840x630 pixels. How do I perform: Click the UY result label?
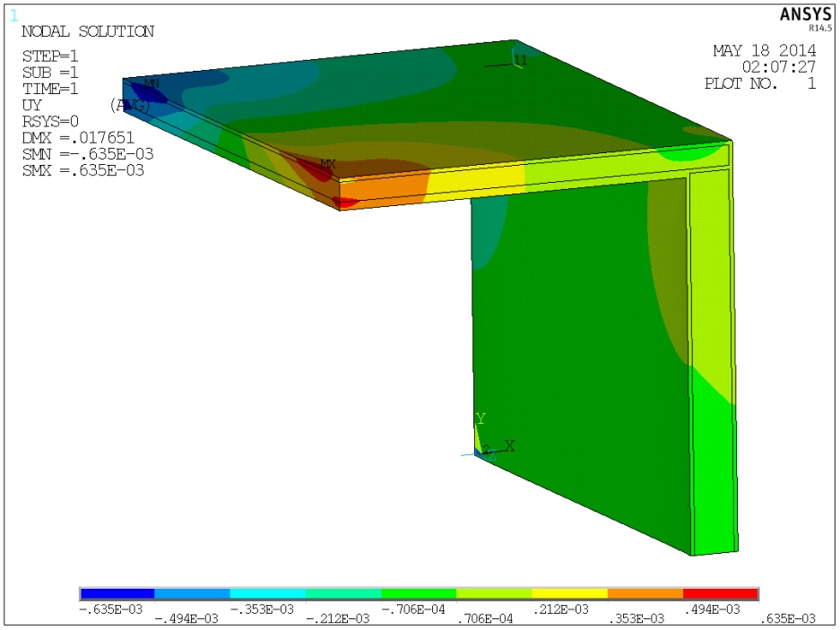[31, 105]
